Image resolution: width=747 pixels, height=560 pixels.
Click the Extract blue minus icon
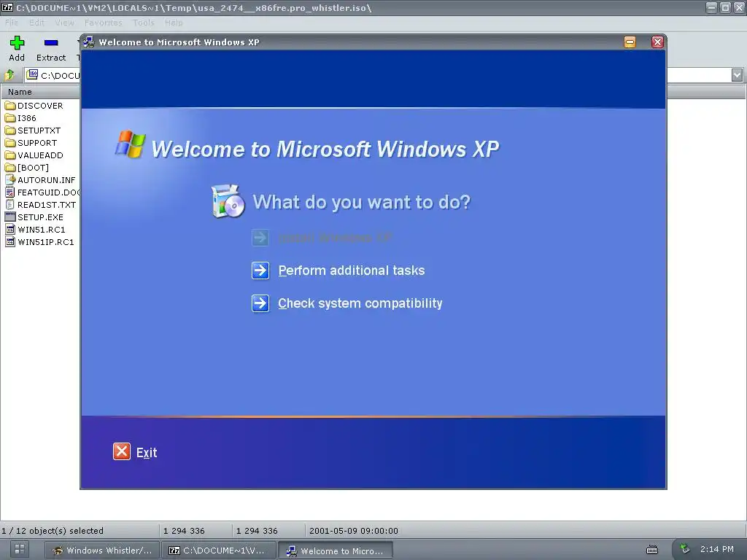point(51,43)
